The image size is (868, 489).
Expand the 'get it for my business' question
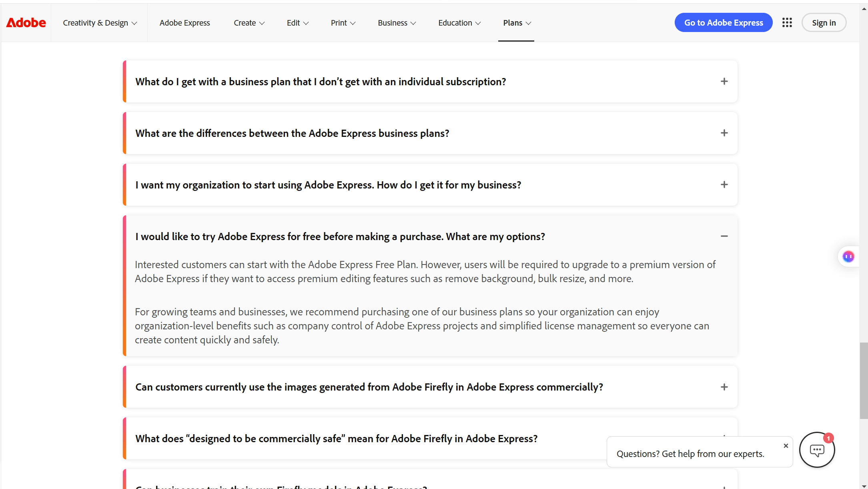coord(430,185)
